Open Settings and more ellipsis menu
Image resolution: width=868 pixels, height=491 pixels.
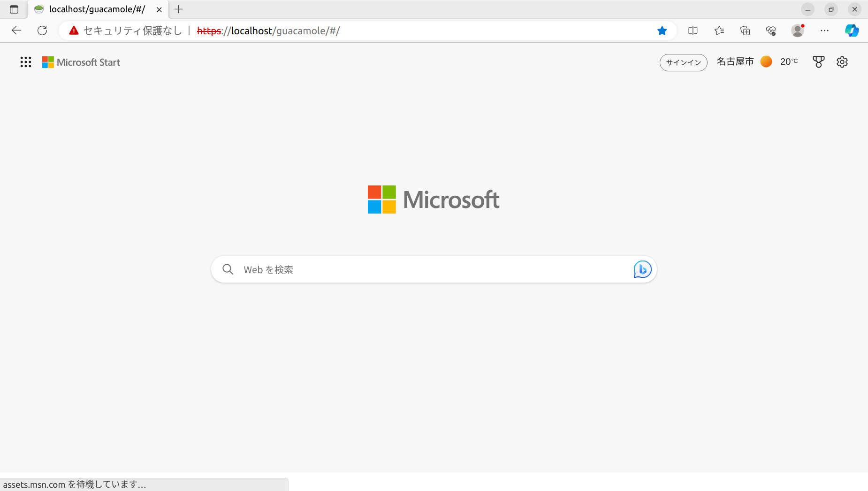click(x=824, y=31)
